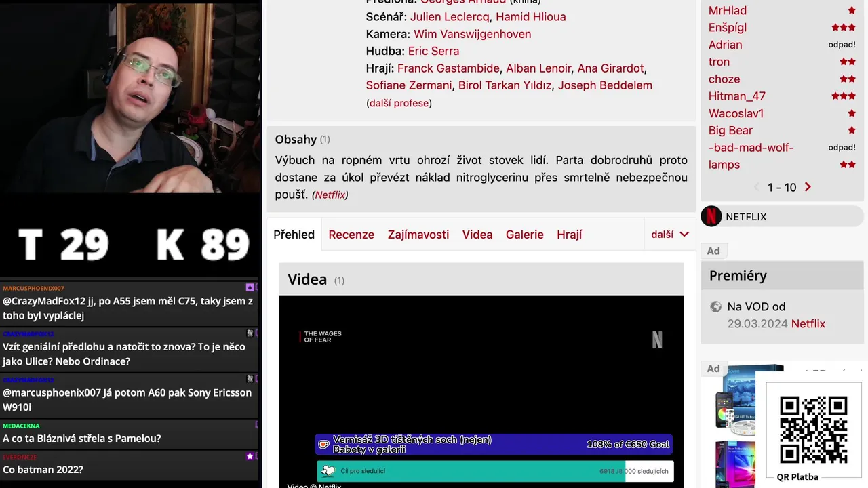868x488 pixels.
Task: Go to previous ratings page arrow
Action: pos(757,187)
